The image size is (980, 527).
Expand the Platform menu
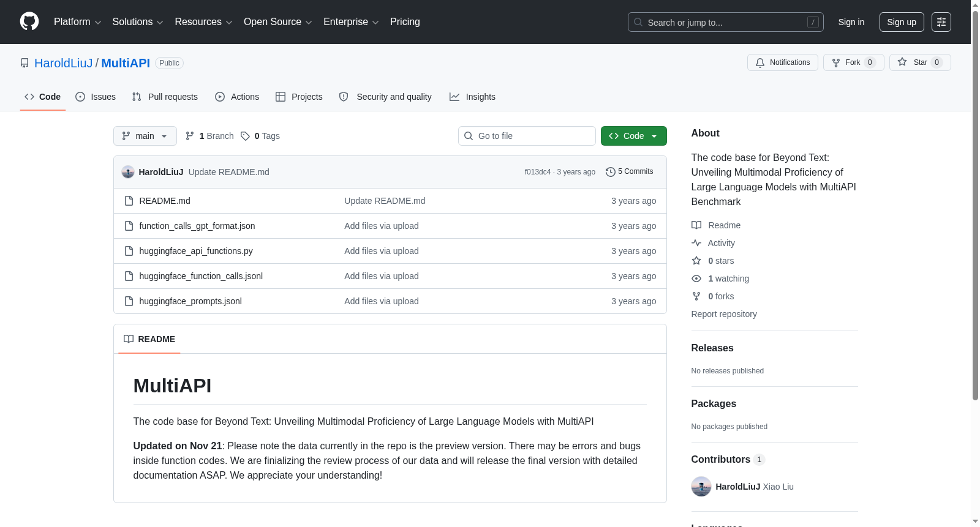click(77, 22)
